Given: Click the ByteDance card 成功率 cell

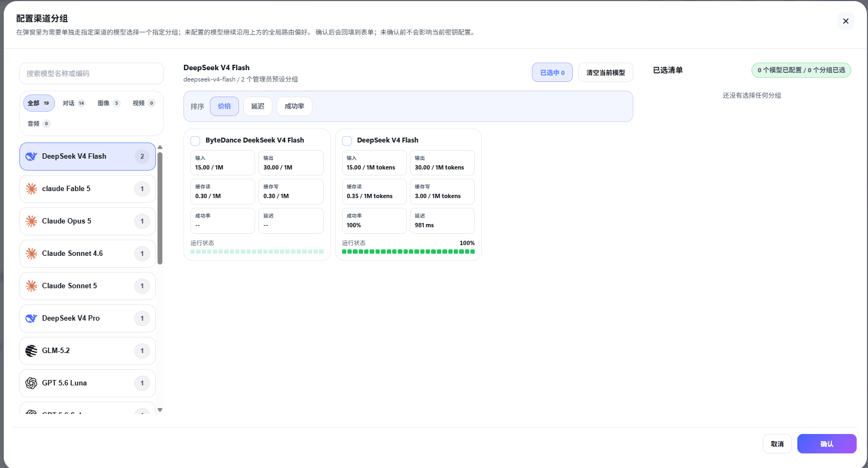Looking at the screenshot, I should (223, 221).
